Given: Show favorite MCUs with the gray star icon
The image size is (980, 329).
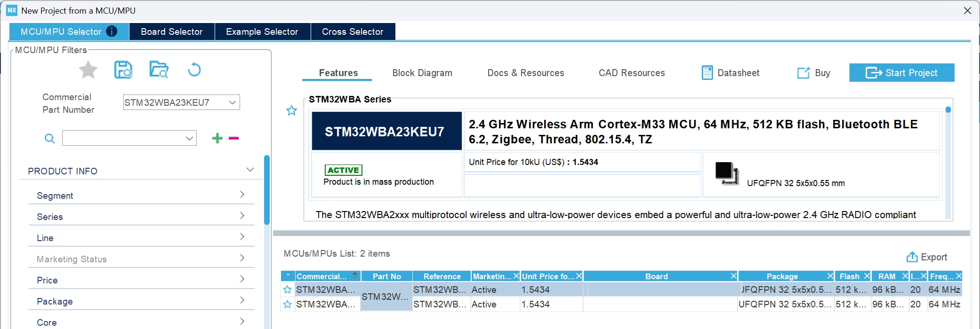Looking at the screenshot, I should (88, 70).
